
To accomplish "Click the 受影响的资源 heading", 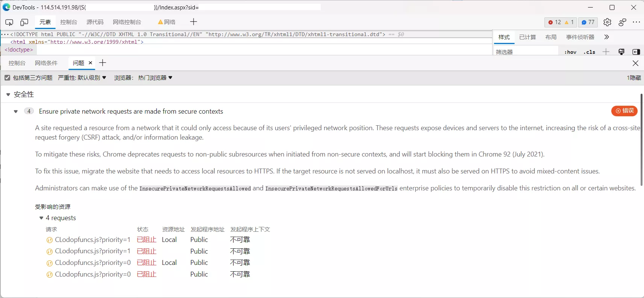I will (53, 207).
